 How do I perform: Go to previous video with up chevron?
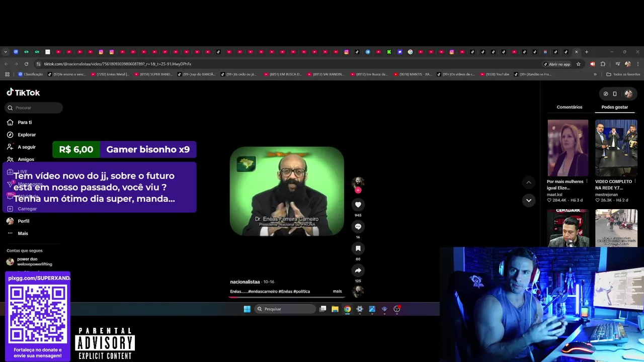528,182
